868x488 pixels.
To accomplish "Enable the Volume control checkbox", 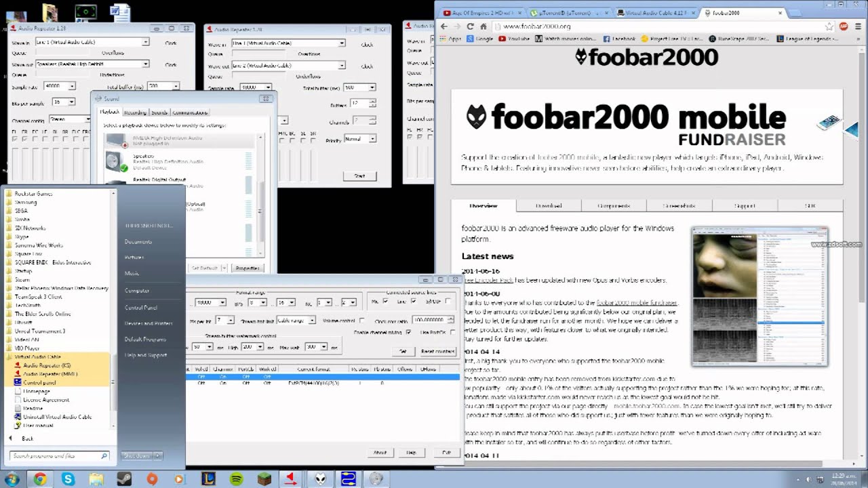I will (x=362, y=320).
